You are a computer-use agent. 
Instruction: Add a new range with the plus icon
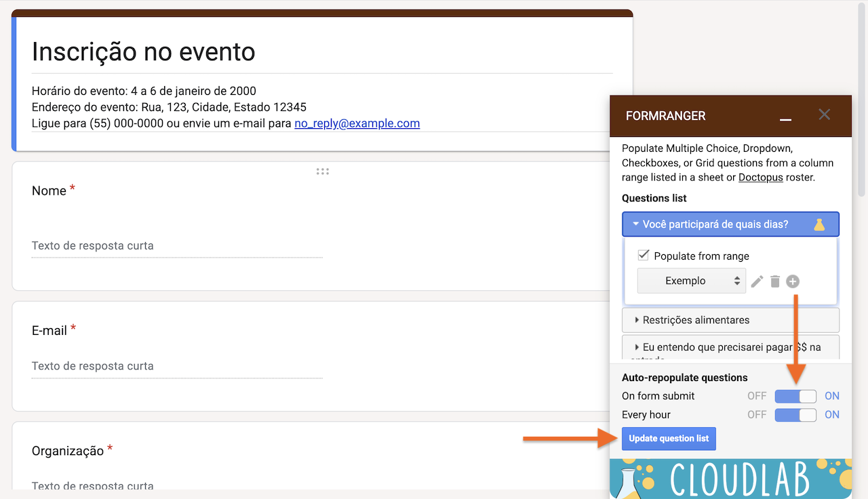click(792, 281)
